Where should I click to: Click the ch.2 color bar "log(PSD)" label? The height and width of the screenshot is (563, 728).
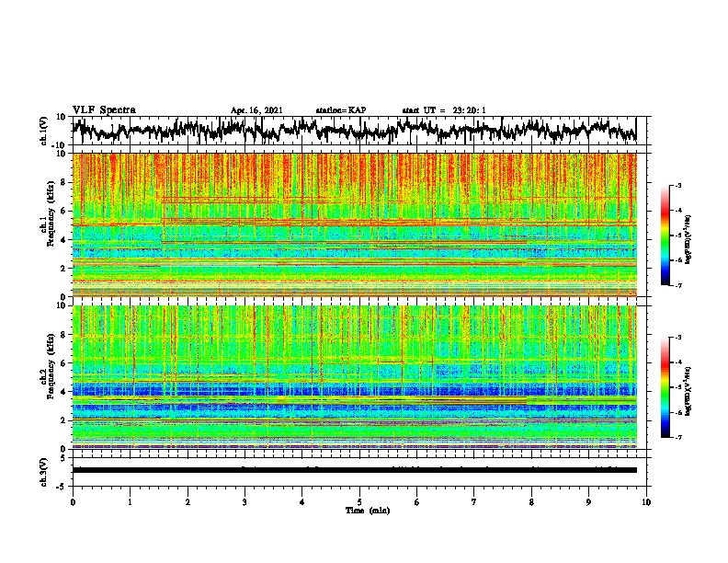688,391
